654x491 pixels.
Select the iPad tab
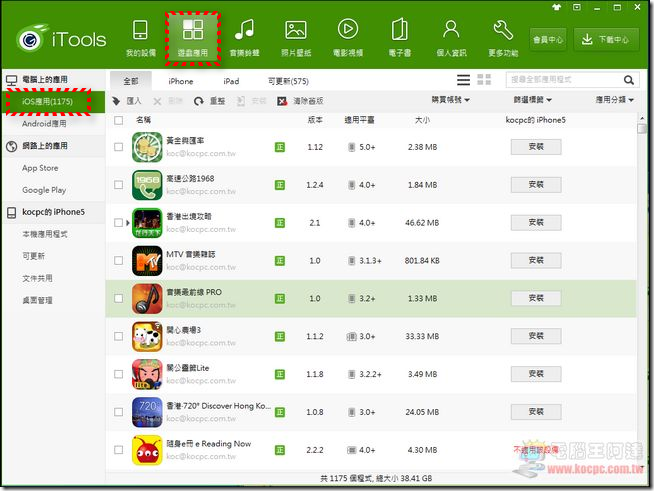(231, 81)
